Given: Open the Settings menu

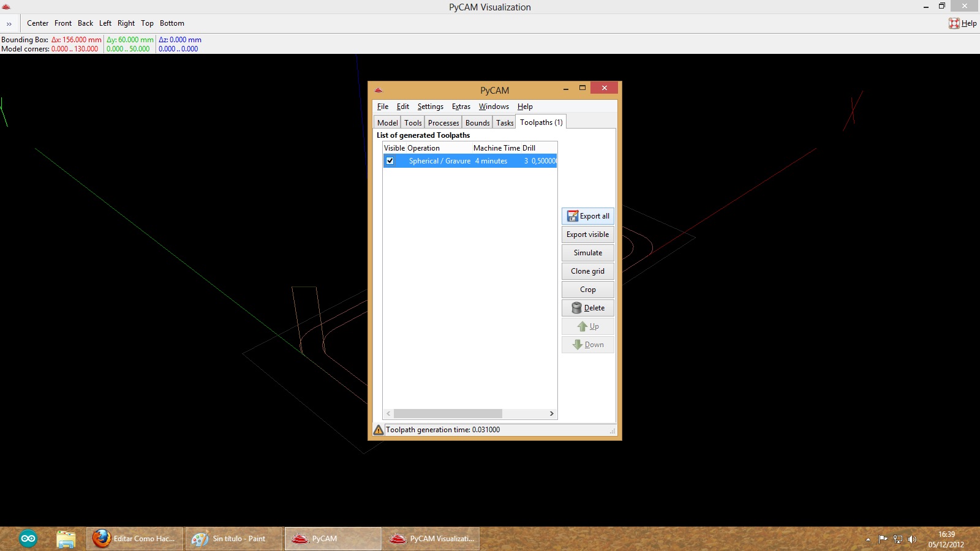Looking at the screenshot, I should coord(431,107).
